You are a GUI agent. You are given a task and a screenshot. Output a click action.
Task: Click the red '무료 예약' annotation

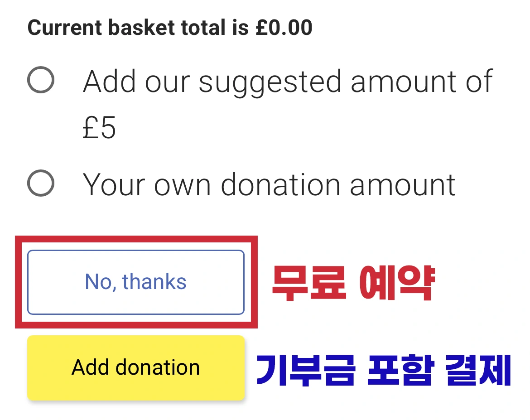353,284
